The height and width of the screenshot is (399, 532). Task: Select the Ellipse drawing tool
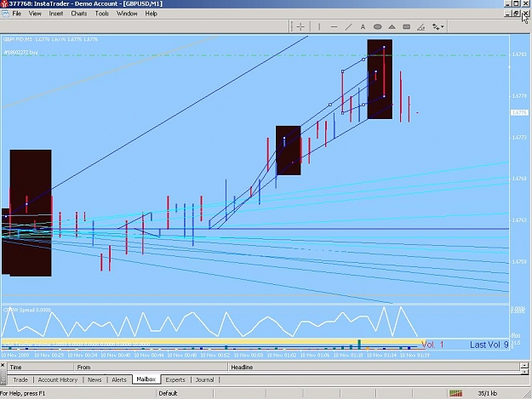pos(377,26)
